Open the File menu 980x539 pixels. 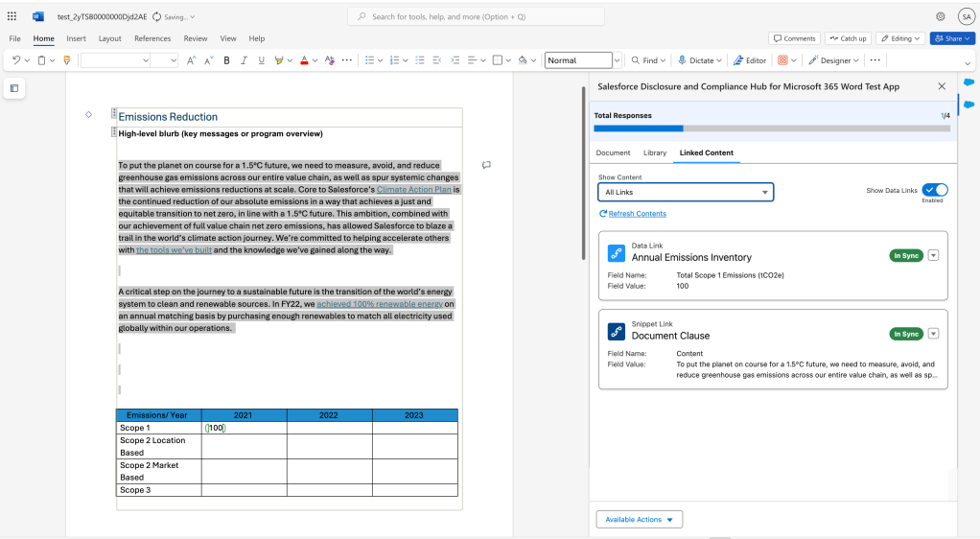pyautogui.click(x=15, y=38)
